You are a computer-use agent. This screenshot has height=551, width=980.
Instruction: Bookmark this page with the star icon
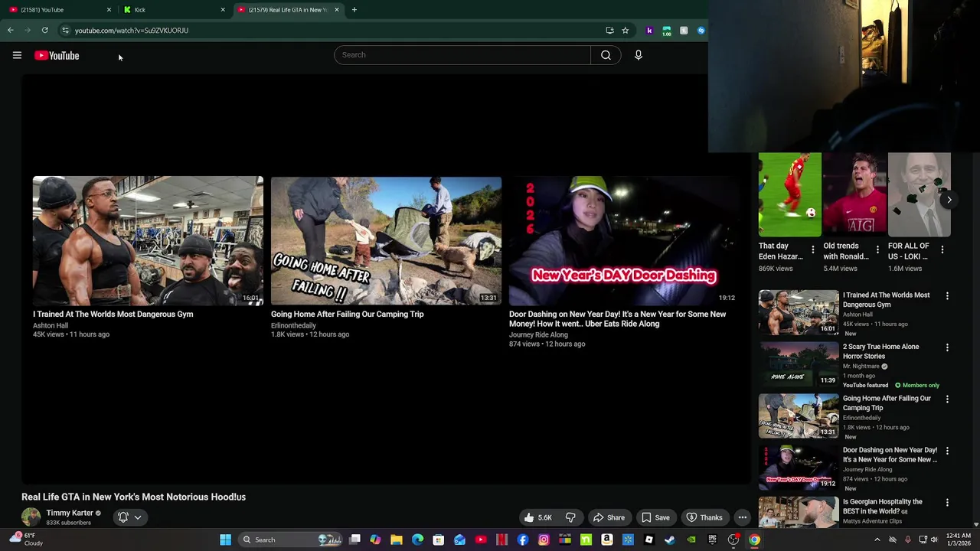coord(625,30)
